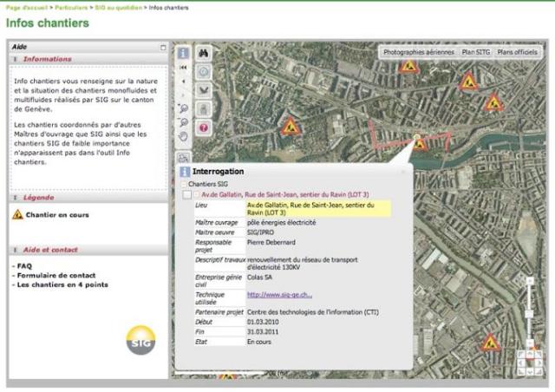
Task: Collapse the Légende section
Action: (x=16, y=198)
